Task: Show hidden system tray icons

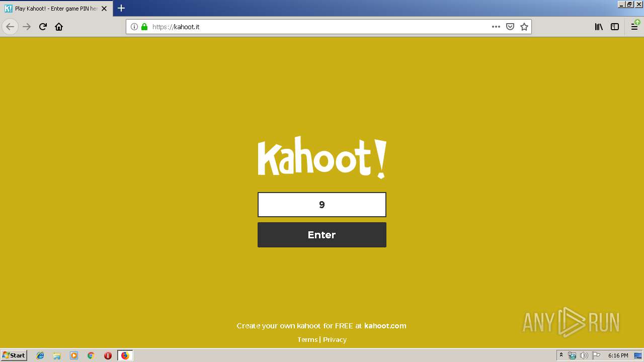Action: point(561,355)
